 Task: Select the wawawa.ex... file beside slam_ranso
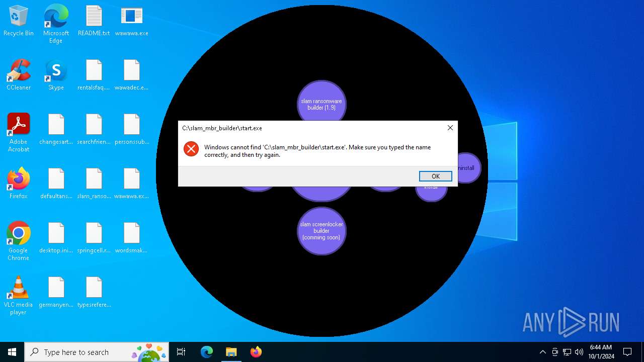click(x=132, y=184)
